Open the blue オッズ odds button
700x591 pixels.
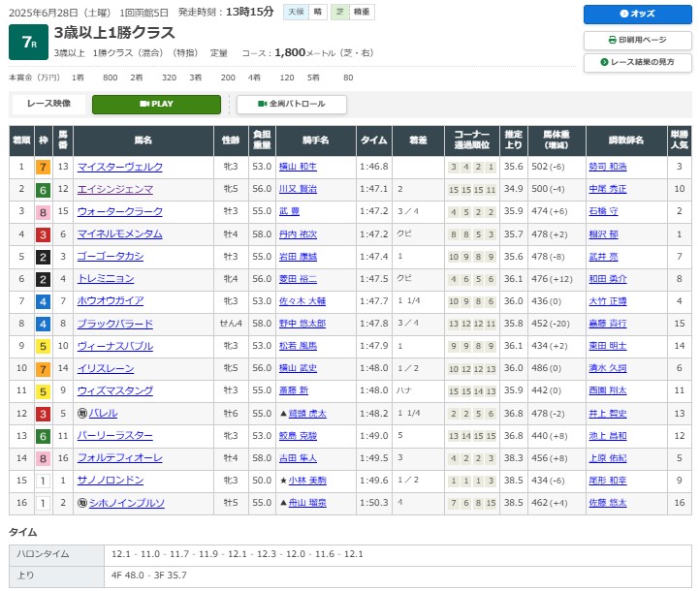(637, 15)
